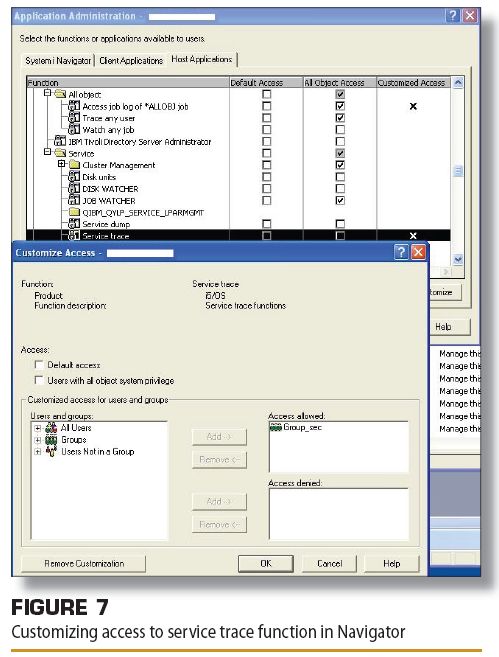Check Users with all object system privilege
This screenshot has height=657, width=499.
tap(39, 380)
